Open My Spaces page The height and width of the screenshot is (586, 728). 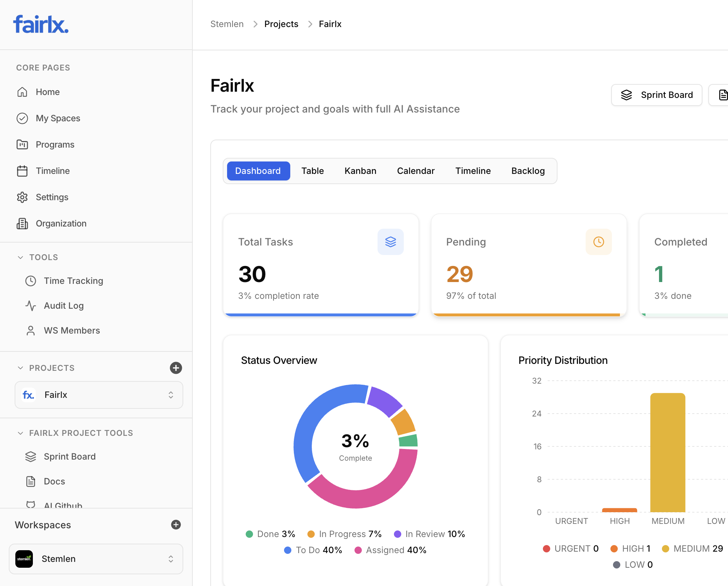(58, 118)
